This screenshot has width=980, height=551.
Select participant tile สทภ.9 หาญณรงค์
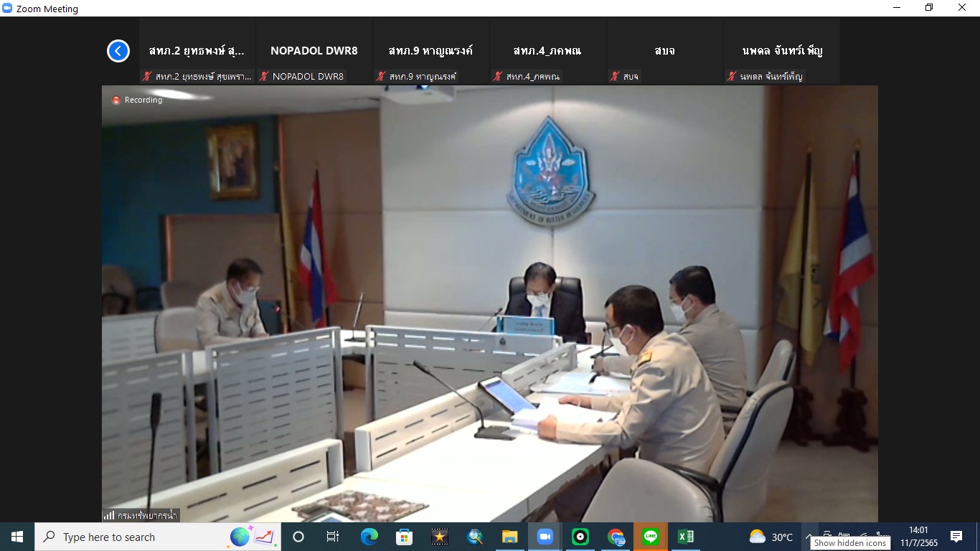click(430, 52)
